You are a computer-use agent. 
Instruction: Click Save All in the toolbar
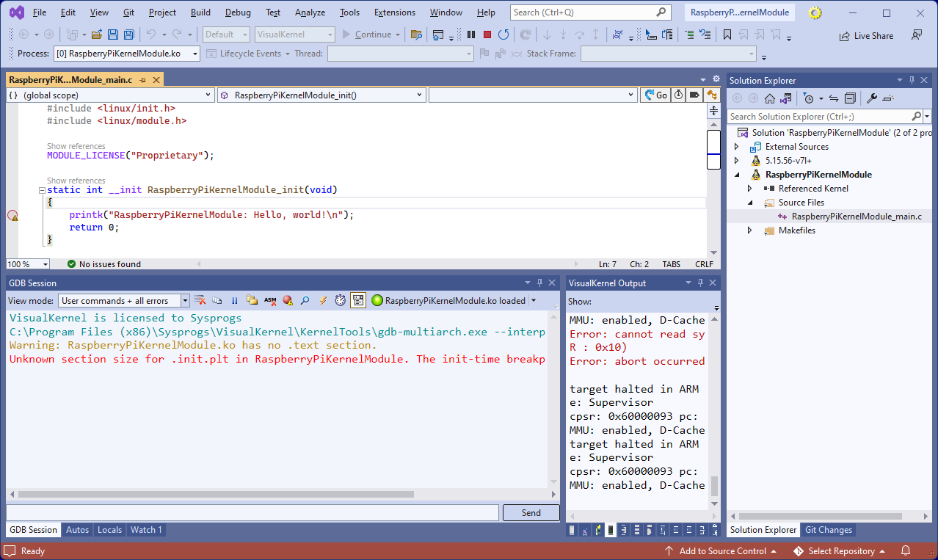pos(129,34)
